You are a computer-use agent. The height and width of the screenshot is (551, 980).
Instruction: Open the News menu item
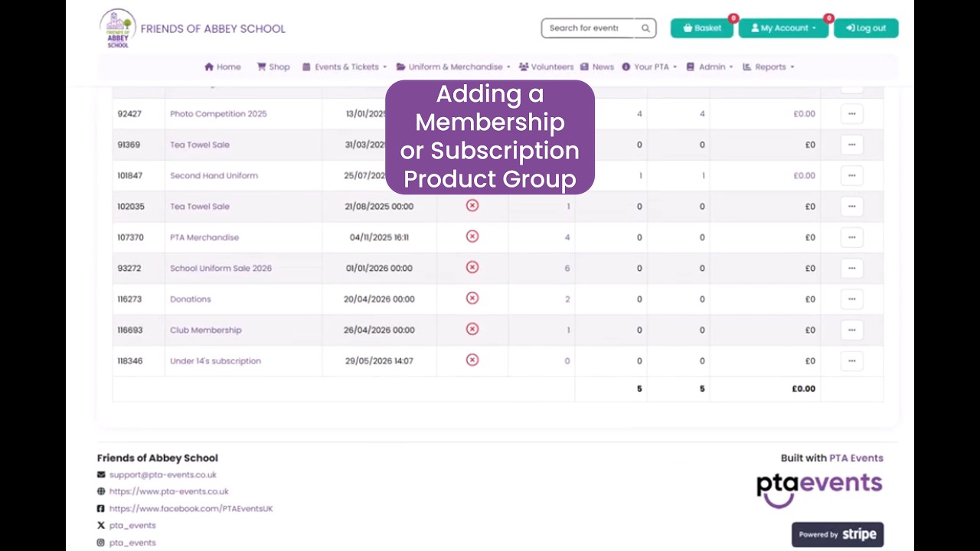(597, 67)
